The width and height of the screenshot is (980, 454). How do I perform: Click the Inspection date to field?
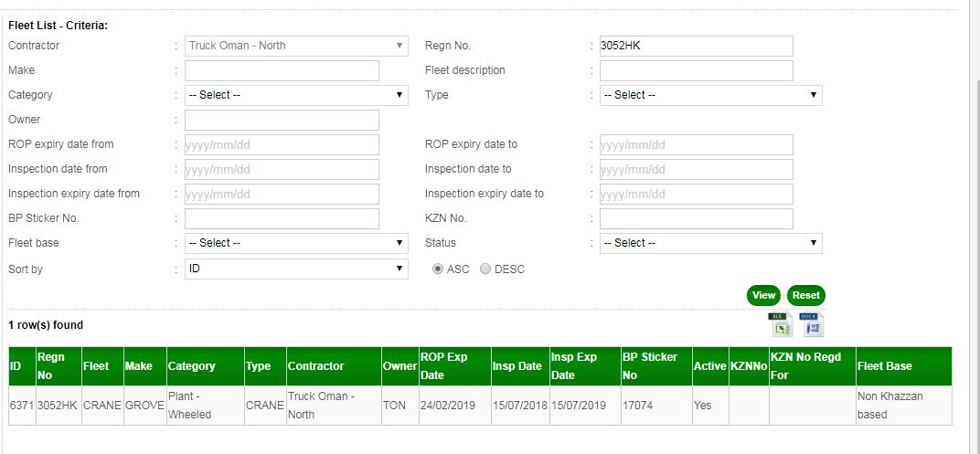click(696, 169)
